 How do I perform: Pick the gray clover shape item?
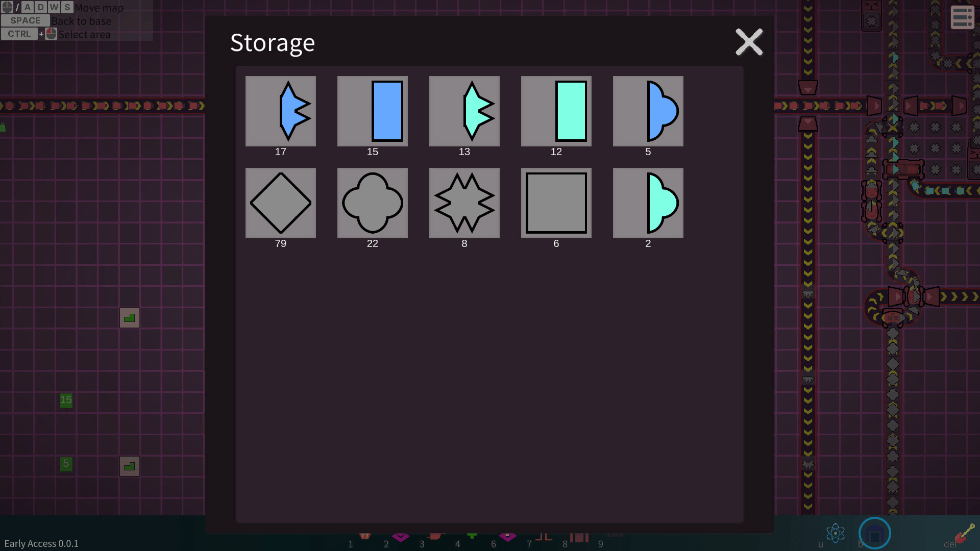(372, 203)
